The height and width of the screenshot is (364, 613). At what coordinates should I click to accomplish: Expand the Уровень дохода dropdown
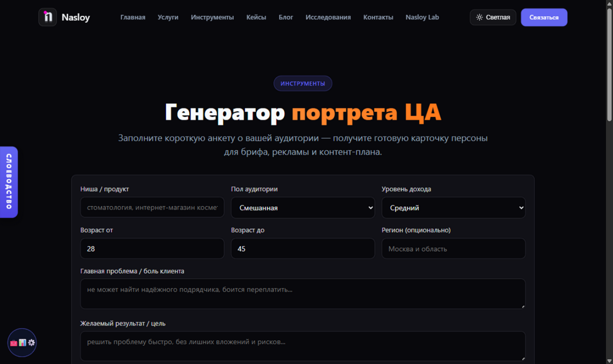coord(454,208)
